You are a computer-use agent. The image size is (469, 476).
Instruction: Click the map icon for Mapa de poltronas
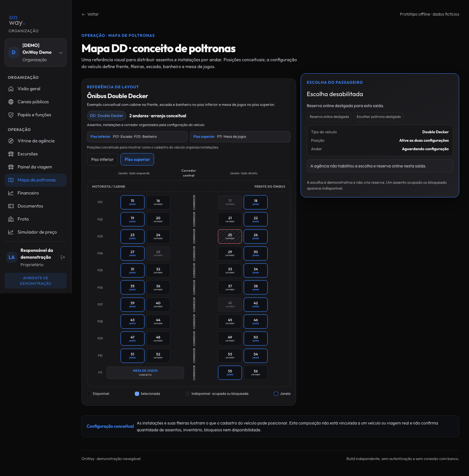click(11, 180)
